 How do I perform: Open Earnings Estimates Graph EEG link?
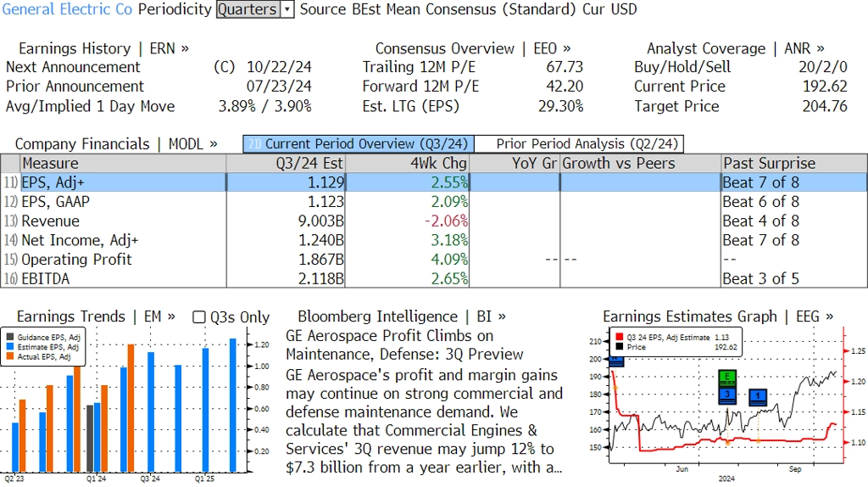718,316
